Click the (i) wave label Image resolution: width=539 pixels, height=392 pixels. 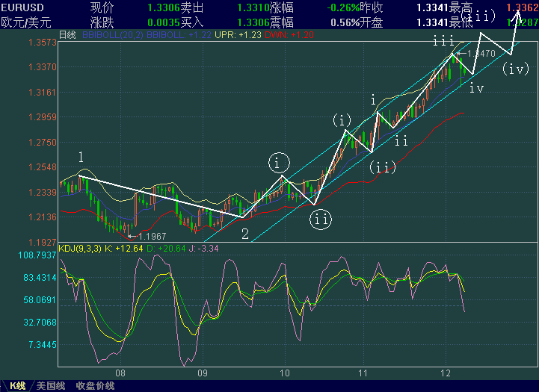pos(342,120)
